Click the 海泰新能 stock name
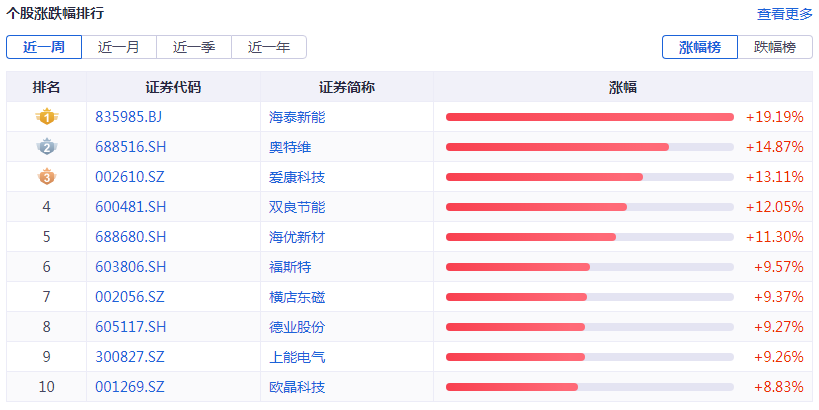819x410 pixels. coord(297,117)
